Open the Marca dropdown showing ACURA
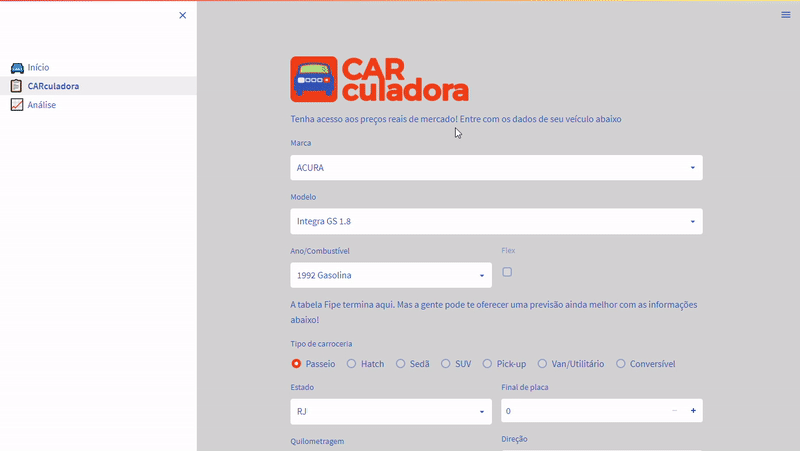 point(496,167)
